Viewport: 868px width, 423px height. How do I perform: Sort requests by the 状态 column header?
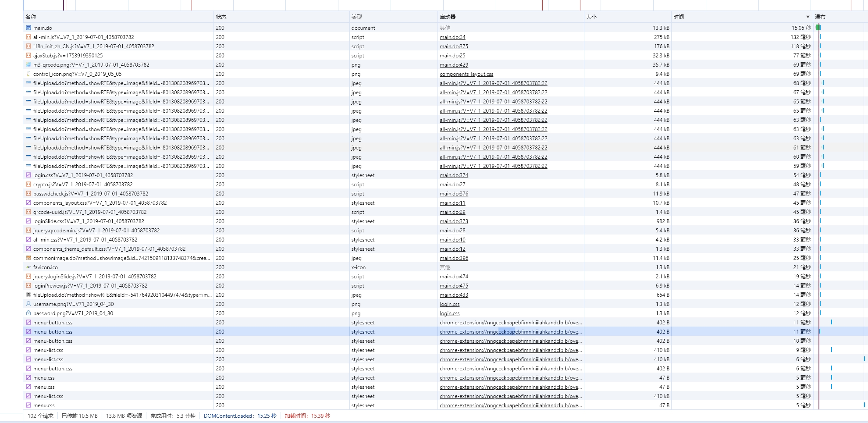click(281, 17)
